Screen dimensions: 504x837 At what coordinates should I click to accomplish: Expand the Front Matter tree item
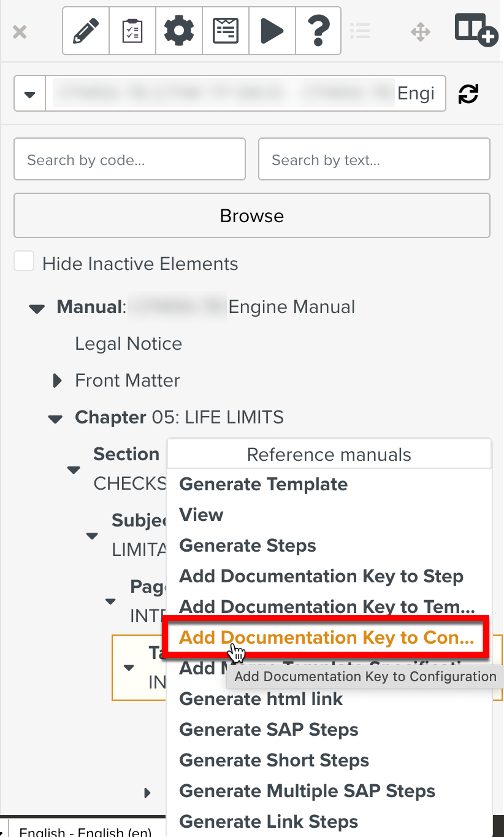pyautogui.click(x=56, y=381)
